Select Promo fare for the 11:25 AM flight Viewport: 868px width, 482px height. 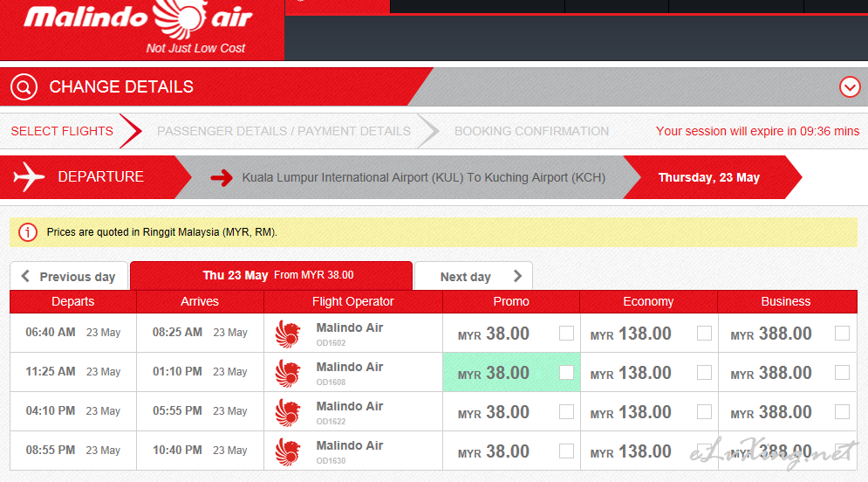click(566, 372)
